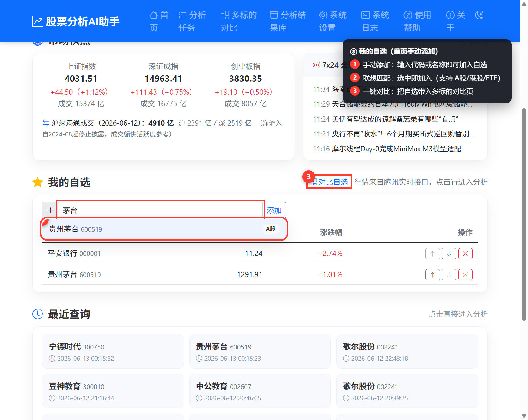Click scrollbar down arrow
The width and height of the screenshot is (528, 420).
[x=524, y=416]
